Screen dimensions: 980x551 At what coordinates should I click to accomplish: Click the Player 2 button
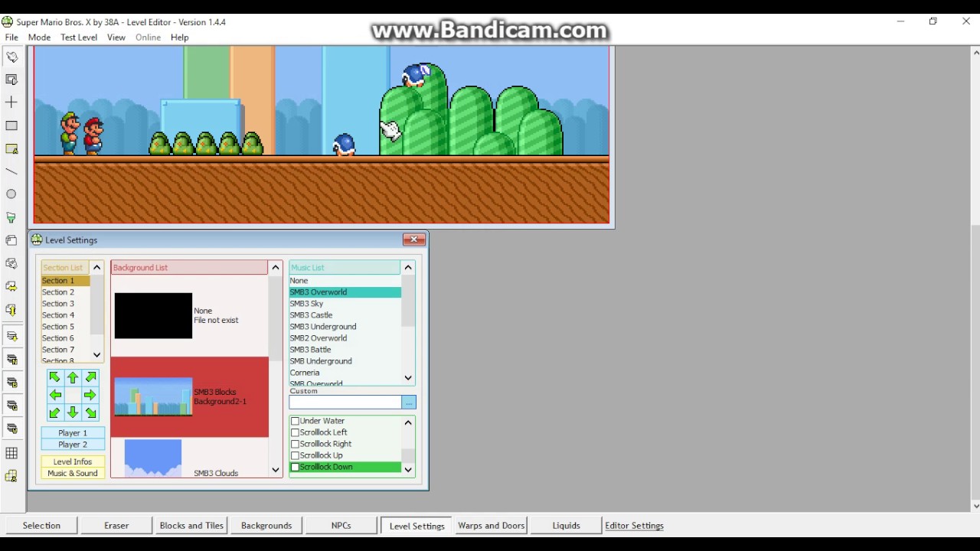73,445
